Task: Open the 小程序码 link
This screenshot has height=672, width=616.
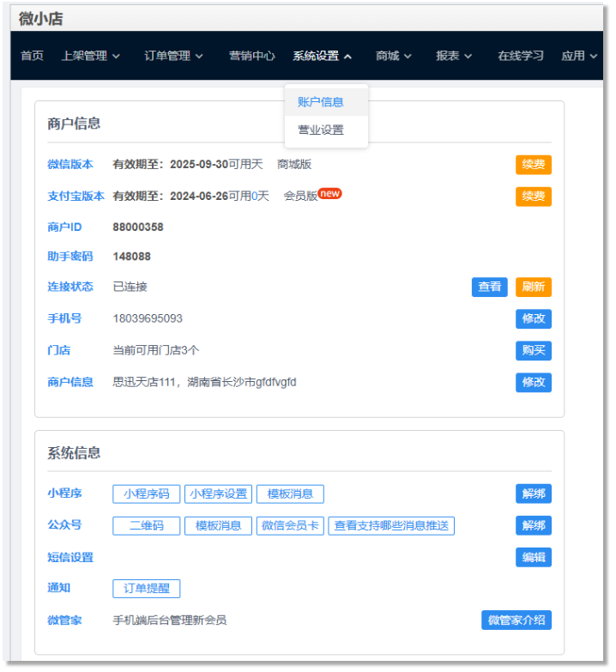Action: point(147,493)
